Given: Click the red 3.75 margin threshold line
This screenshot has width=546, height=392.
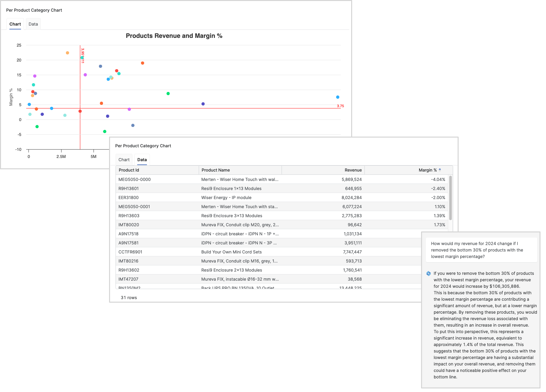Looking at the screenshot, I should point(227,108).
